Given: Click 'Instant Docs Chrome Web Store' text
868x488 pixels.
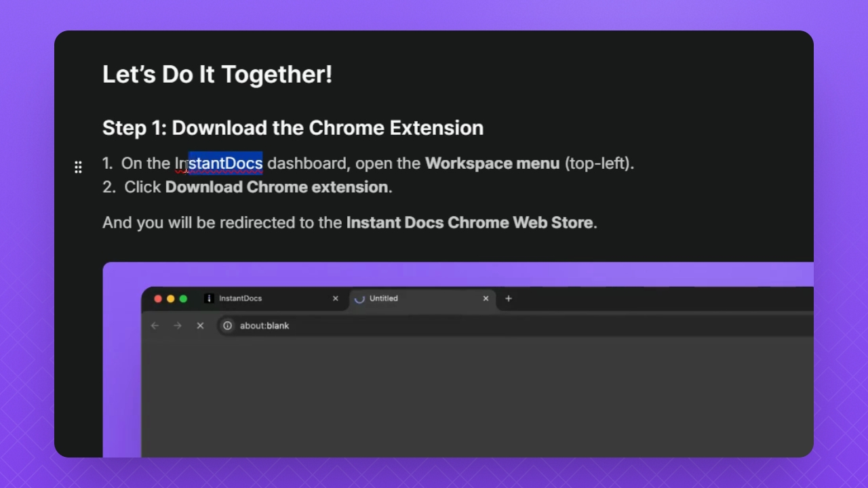Looking at the screenshot, I should pos(470,222).
